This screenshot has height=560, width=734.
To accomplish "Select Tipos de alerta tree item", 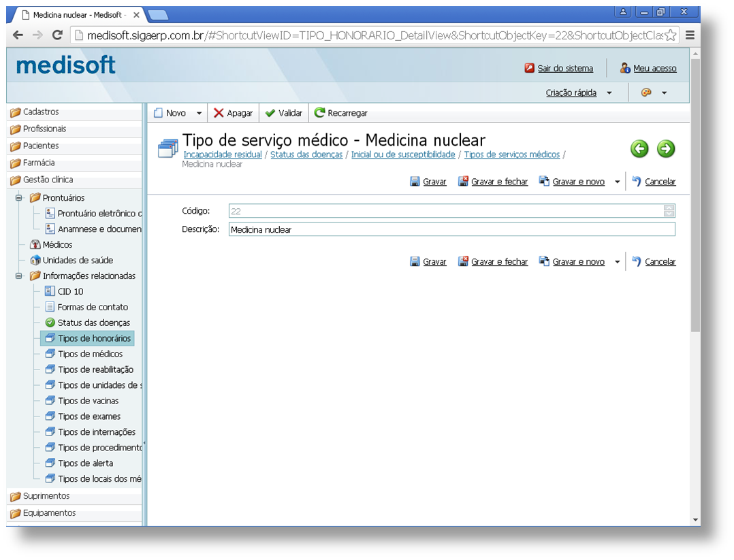I will click(x=79, y=463).
